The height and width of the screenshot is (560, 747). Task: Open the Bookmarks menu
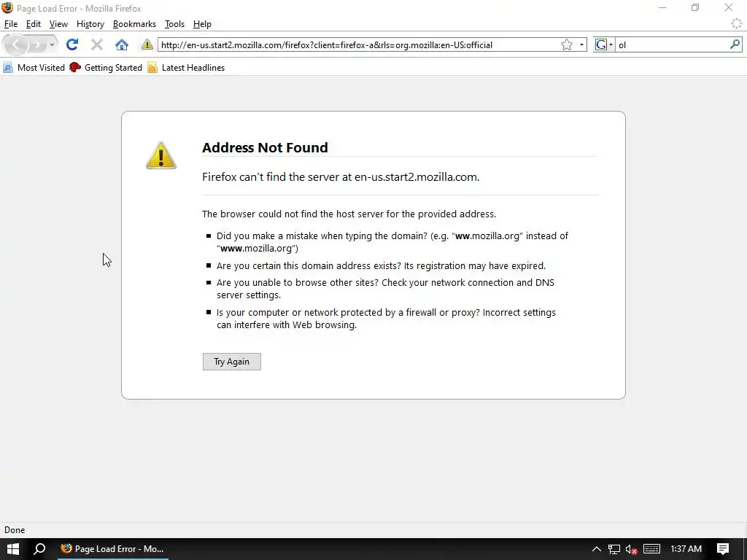[134, 24]
